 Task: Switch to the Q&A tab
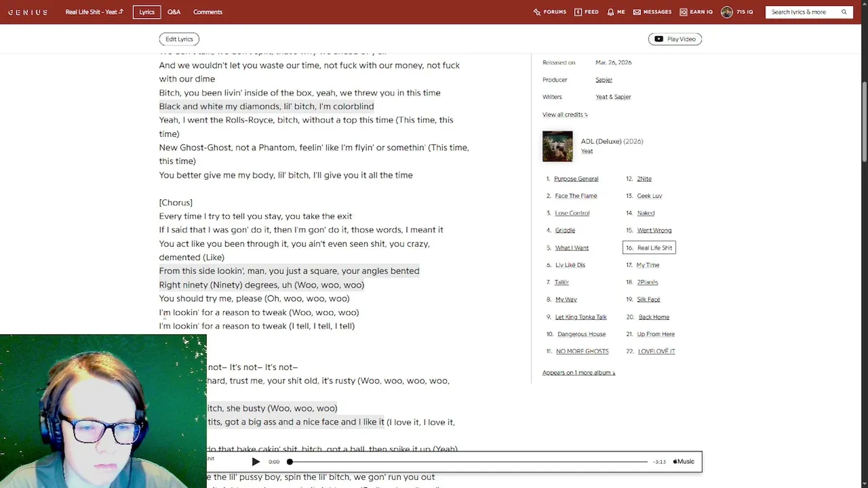174,12
